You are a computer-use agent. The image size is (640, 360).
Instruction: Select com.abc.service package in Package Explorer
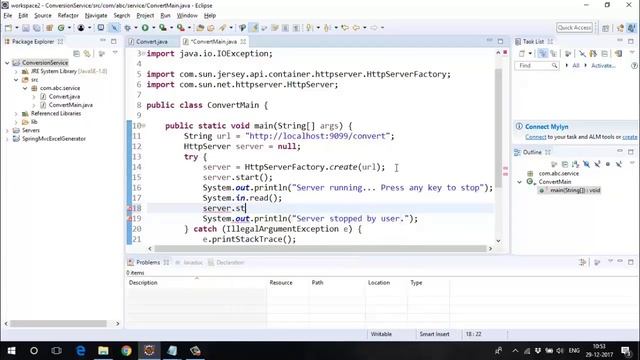(60, 88)
